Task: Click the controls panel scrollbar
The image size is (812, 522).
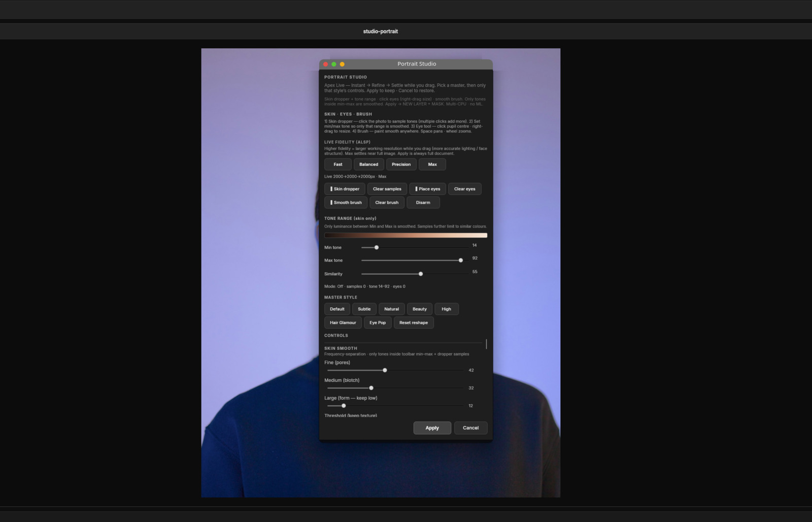Action: tap(486, 344)
